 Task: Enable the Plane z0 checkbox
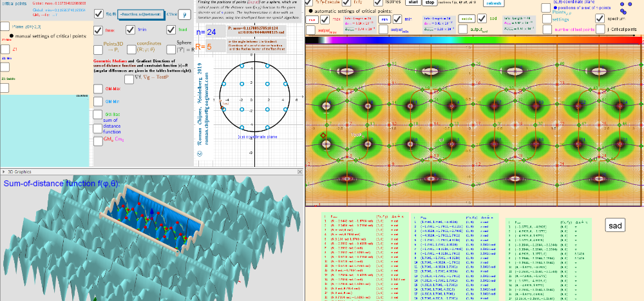(5, 26)
